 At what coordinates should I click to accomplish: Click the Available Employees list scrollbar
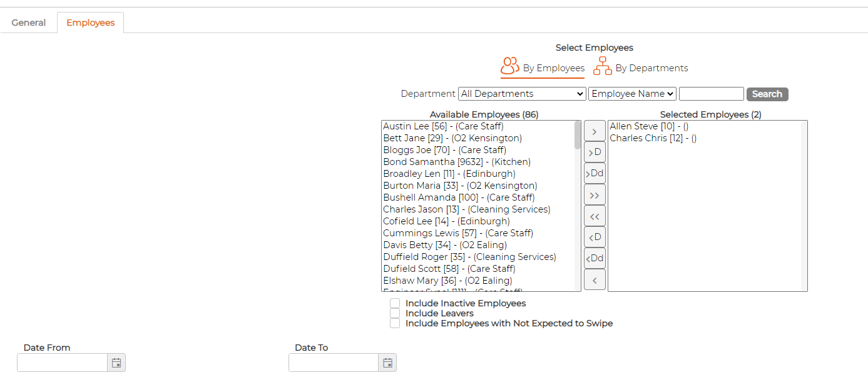pyautogui.click(x=578, y=206)
